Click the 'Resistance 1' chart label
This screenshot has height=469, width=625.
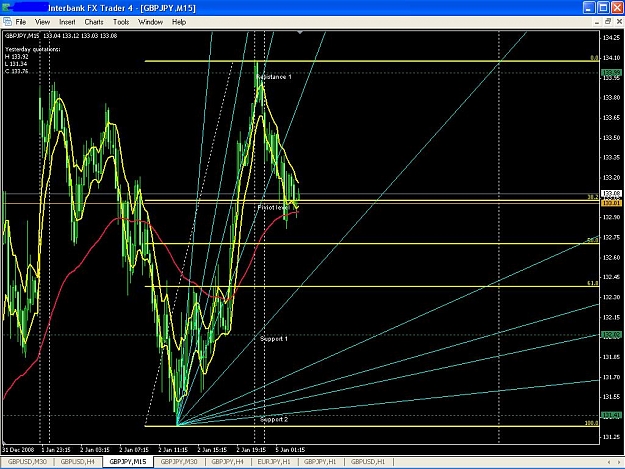274,77
